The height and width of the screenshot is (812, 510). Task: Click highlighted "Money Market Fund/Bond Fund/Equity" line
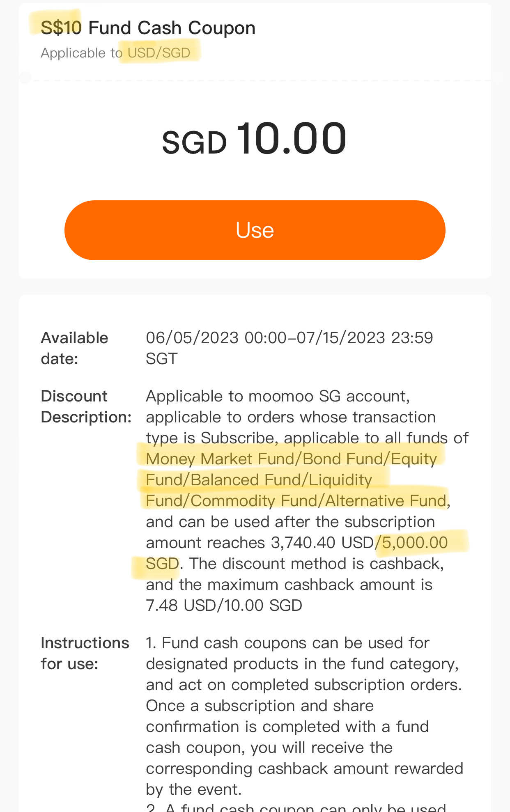click(291, 459)
